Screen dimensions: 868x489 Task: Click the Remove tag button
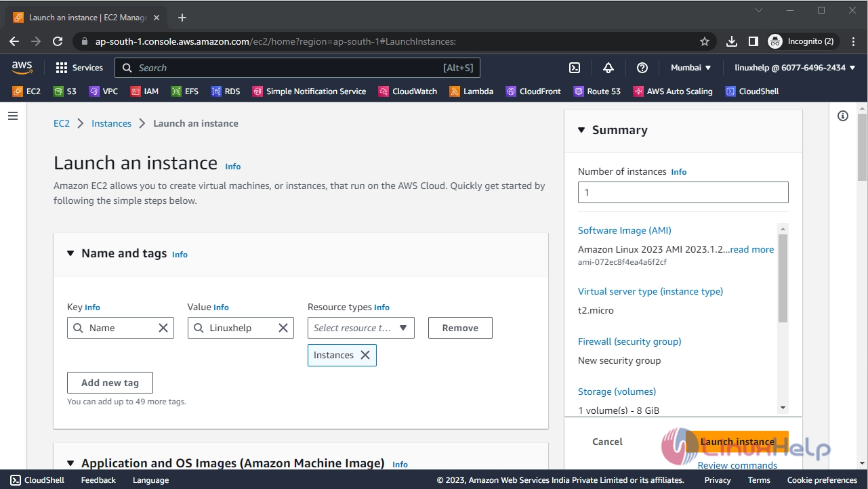[460, 328]
